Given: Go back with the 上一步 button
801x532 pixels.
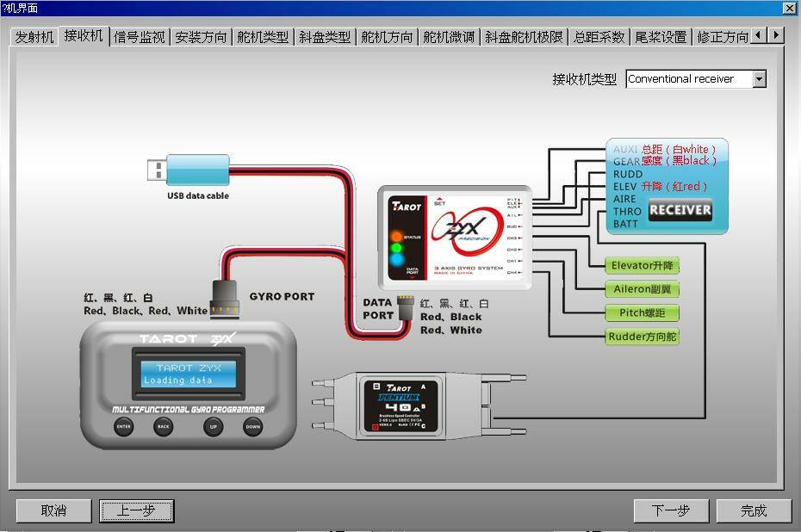Looking at the screenshot, I should coord(136,510).
